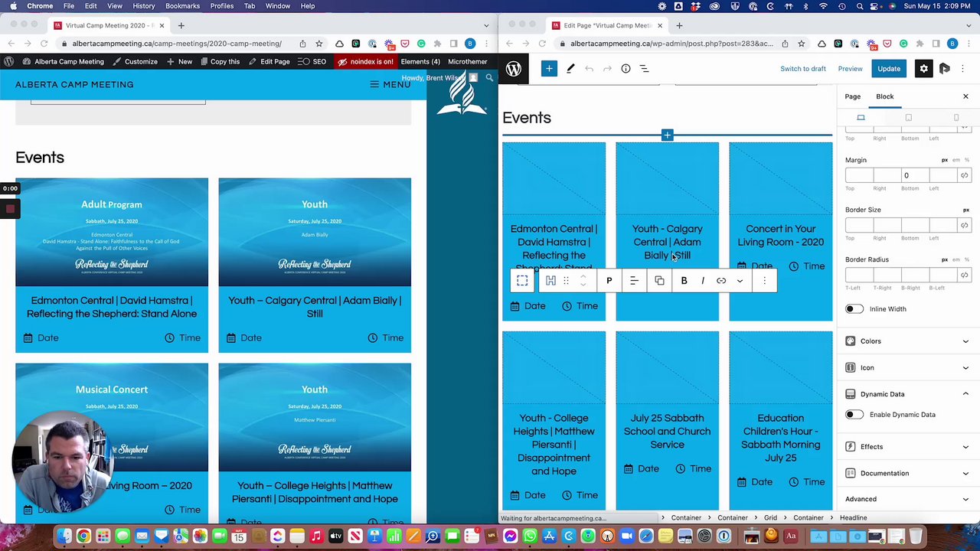This screenshot has width=980, height=551.
Task: Expand the Colors panel
Action: [908, 341]
